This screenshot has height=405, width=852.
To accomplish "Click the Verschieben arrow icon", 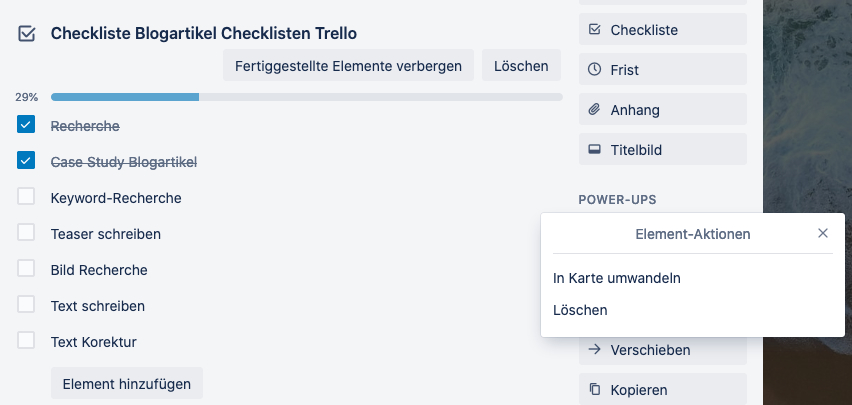I will 595,350.
